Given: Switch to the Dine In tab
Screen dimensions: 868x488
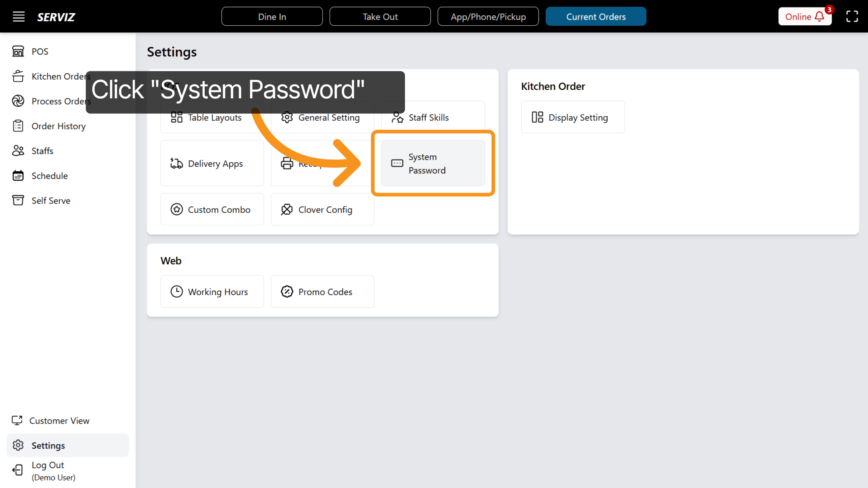Looking at the screenshot, I should [272, 16].
